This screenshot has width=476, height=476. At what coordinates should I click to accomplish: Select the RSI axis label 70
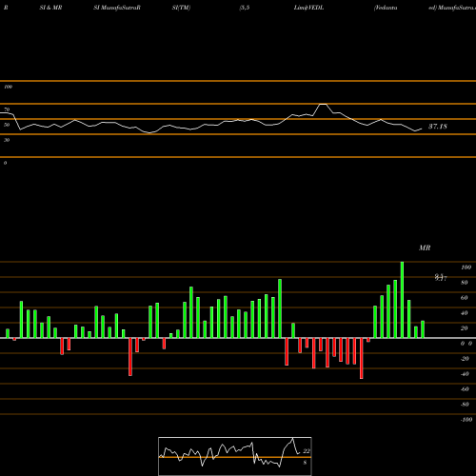(x=7, y=109)
